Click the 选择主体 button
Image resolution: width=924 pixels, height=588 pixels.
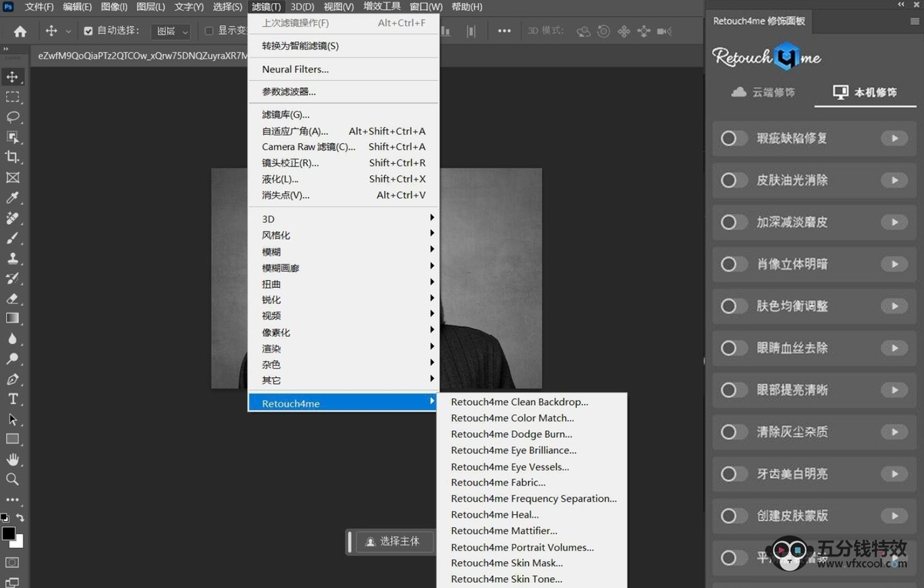(393, 541)
